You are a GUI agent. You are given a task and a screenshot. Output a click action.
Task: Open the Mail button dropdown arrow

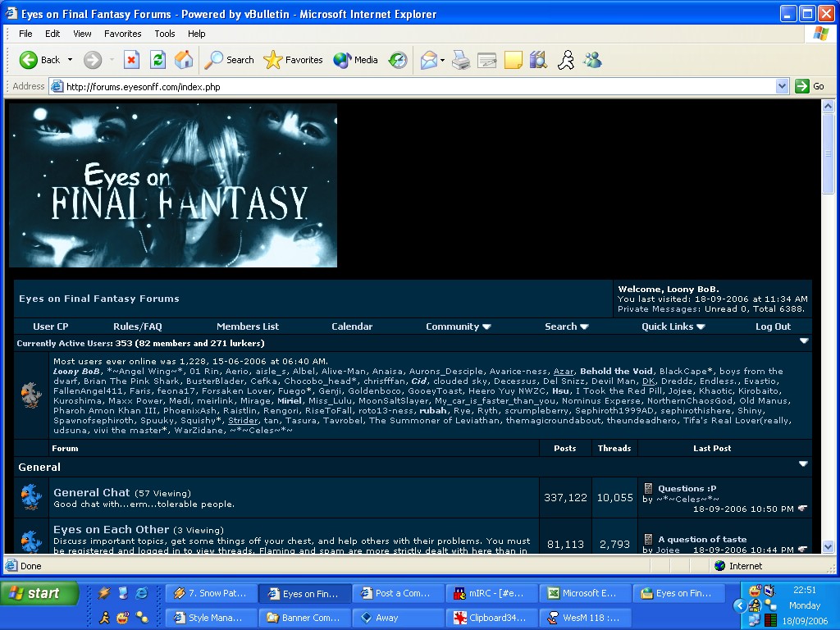pyautogui.click(x=442, y=59)
